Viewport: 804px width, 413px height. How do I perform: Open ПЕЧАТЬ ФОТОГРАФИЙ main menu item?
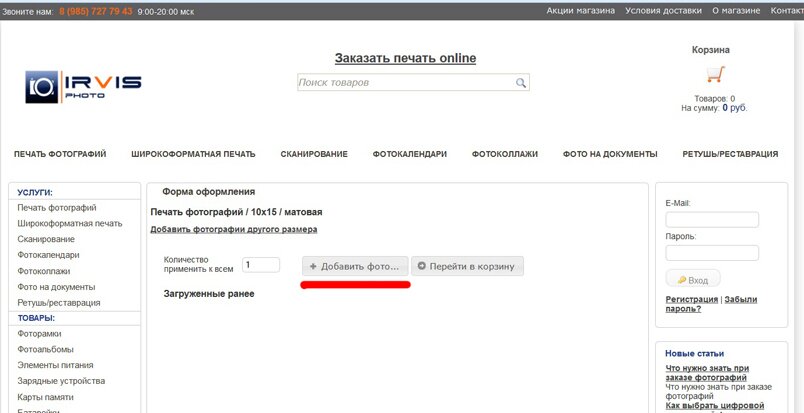(60, 154)
